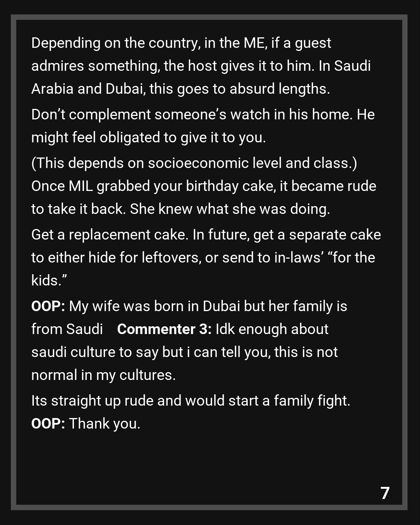Click the "saudi culture to say" line

(x=184, y=352)
